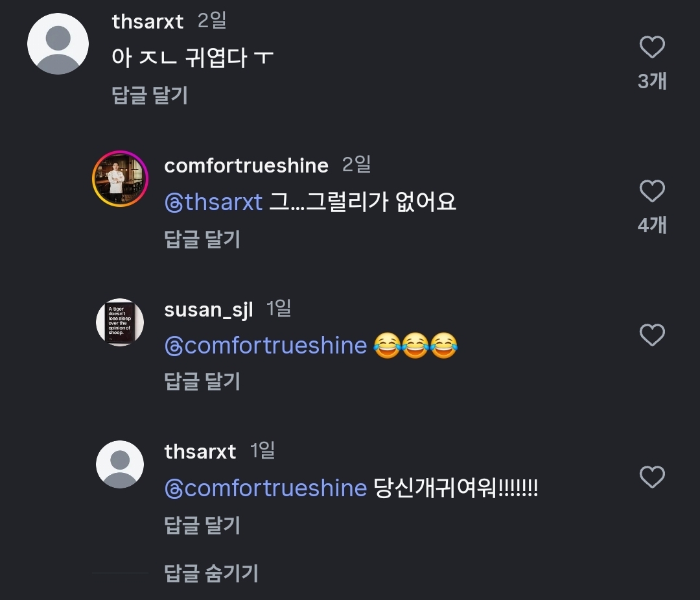This screenshot has height=600, width=700.
Task: Open thsarxt username on top comment
Action: 148,21
